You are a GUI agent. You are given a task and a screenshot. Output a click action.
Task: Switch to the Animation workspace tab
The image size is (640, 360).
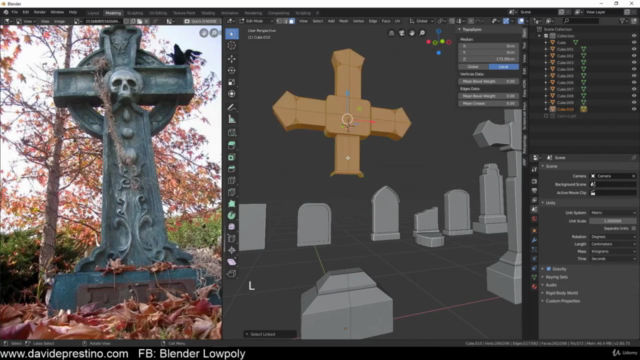(x=230, y=13)
